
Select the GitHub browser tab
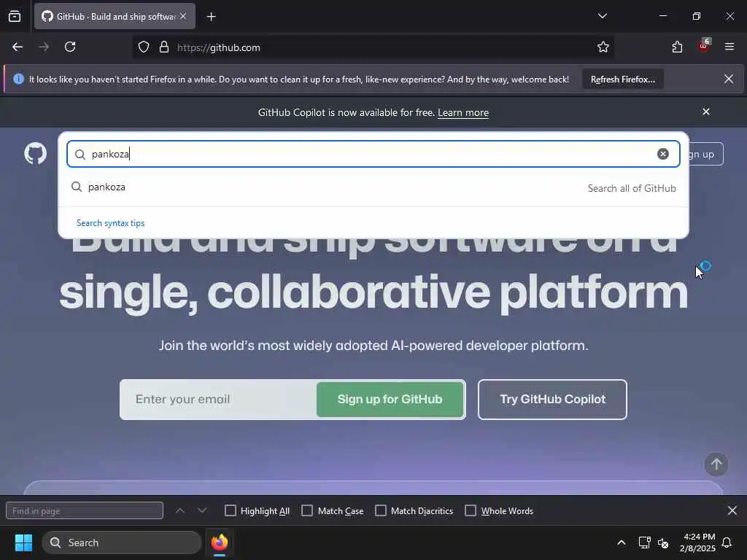(115, 16)
